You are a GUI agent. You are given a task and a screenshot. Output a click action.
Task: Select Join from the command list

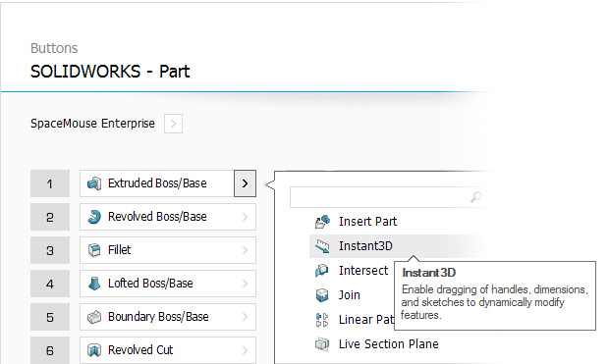click(x=349, y=295)
